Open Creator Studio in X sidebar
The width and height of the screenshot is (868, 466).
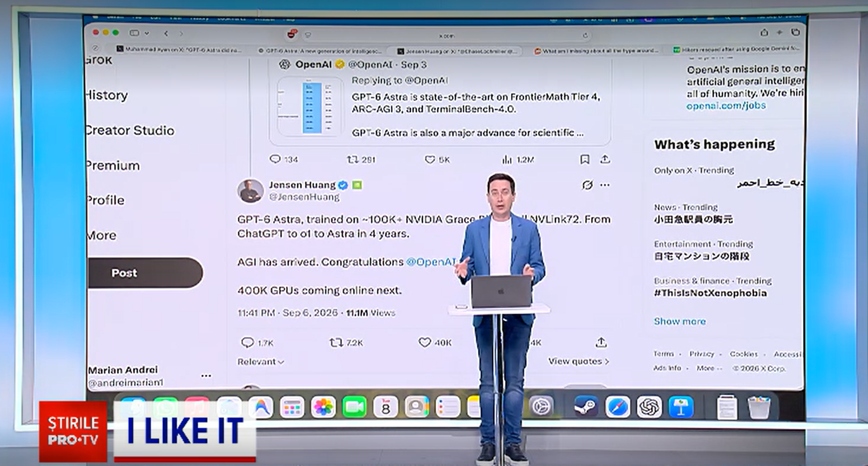(x=130, y=131)
